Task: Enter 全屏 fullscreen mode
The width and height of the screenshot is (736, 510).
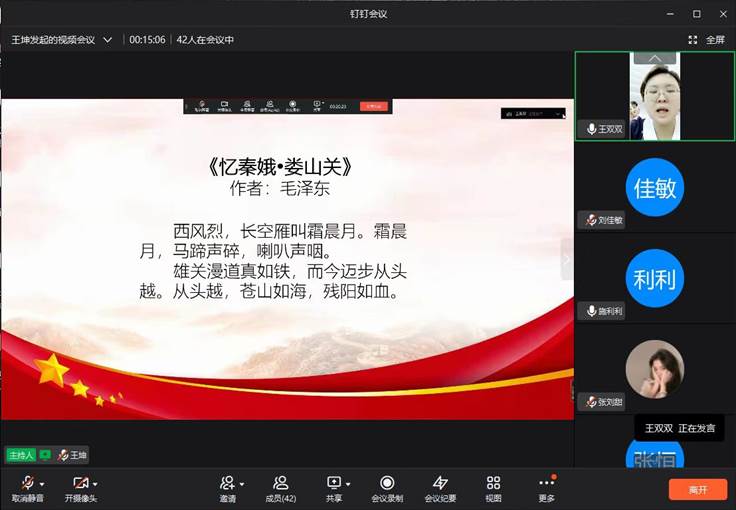Action: (x=707, y=40)
